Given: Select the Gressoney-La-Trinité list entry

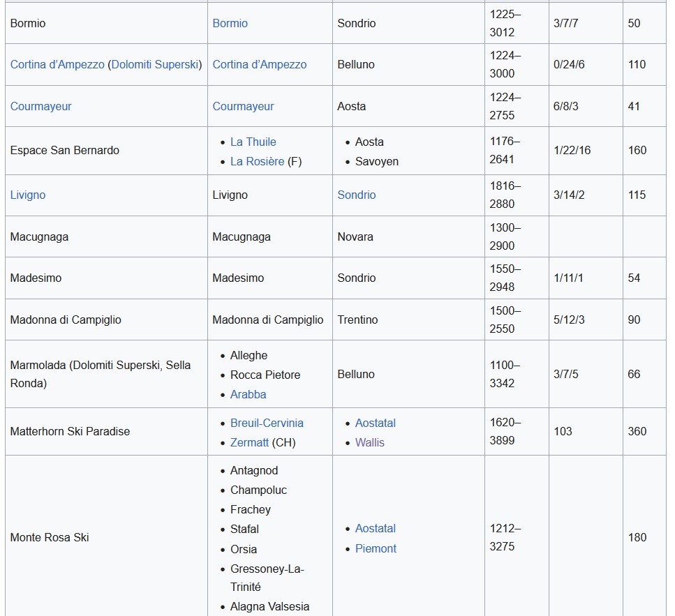Looking at the screenshot, I should click(267, 578).
